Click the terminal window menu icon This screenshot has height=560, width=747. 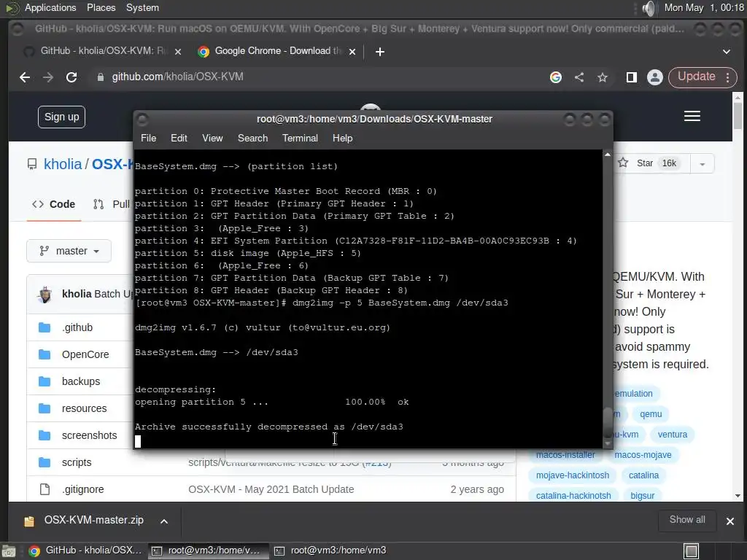click(142, 119)
